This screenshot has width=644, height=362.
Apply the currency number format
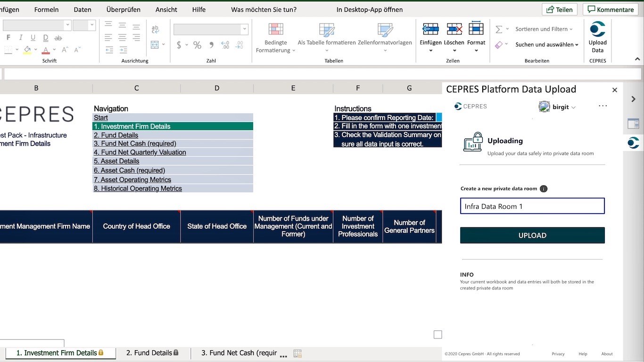(179, 45)
